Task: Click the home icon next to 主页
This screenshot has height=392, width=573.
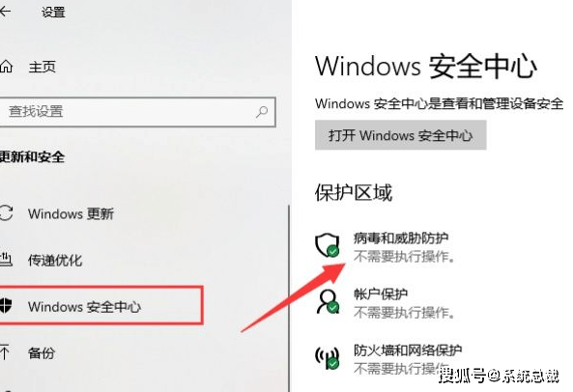Action: [x=6, y=67]
